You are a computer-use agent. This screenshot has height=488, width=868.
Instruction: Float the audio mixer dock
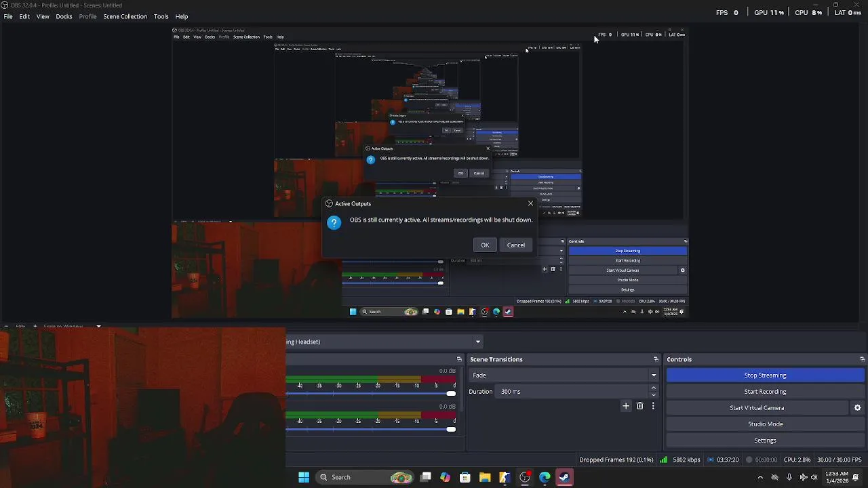tap(459, 359)
